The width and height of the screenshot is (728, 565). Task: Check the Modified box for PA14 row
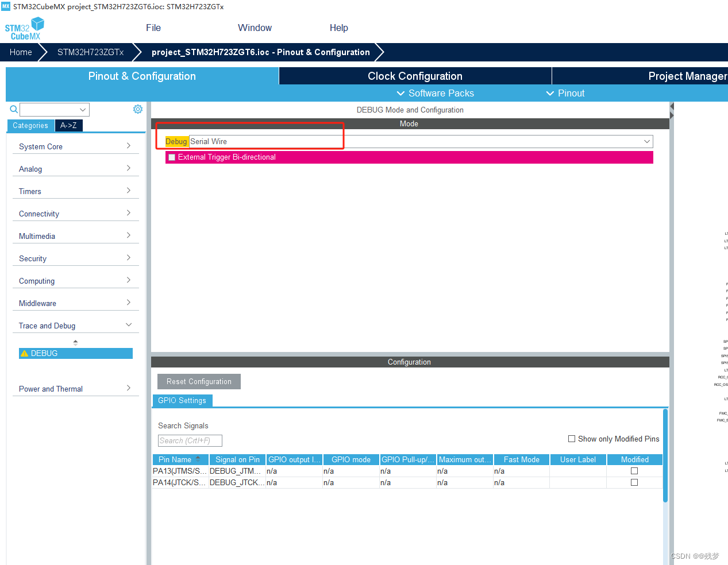tap(634, 482)
